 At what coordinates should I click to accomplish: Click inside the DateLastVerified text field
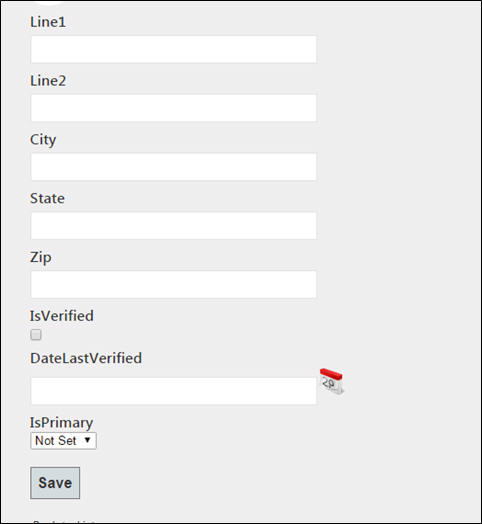coord(173,391)
